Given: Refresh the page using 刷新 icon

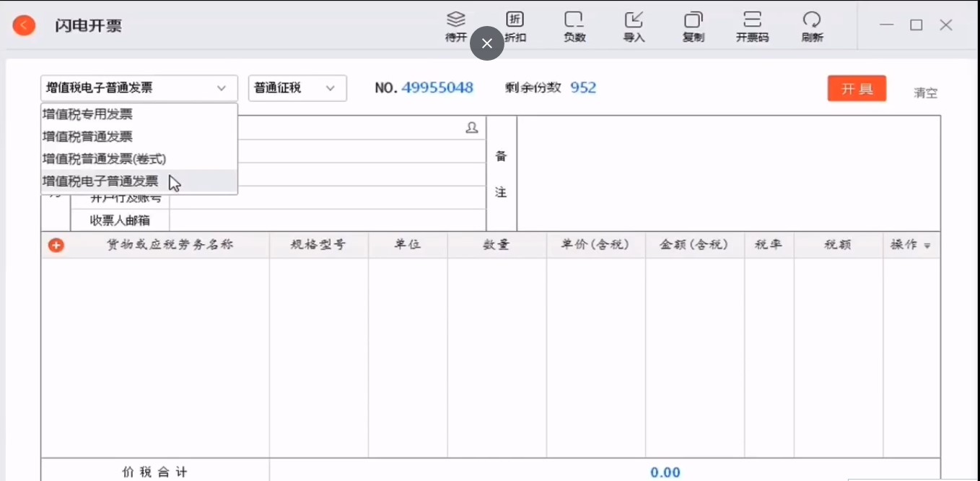Looking at the screenshot, I should (x=811, y=26).
